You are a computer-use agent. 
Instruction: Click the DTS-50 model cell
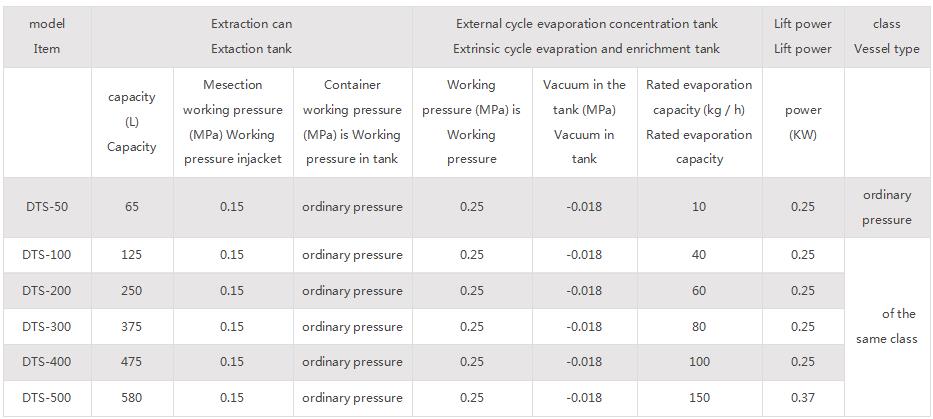click(x=47, y=207)
